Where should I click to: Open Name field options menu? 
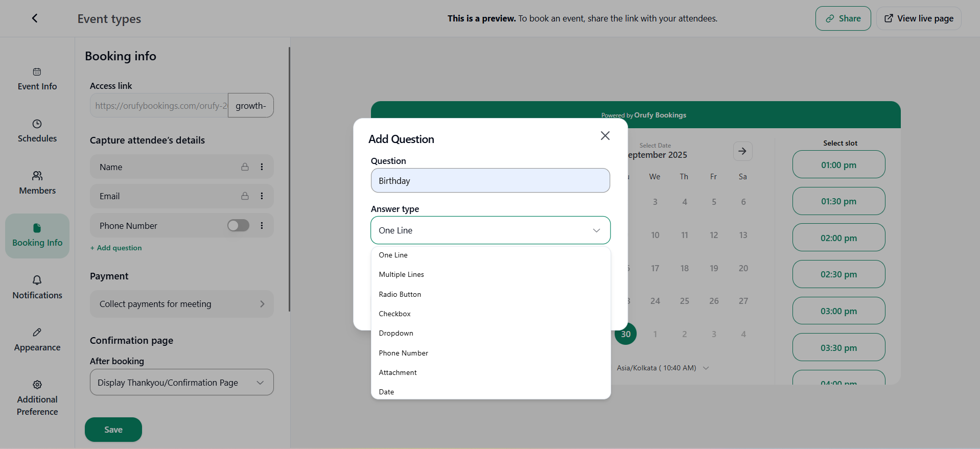(x=262, y=167)
